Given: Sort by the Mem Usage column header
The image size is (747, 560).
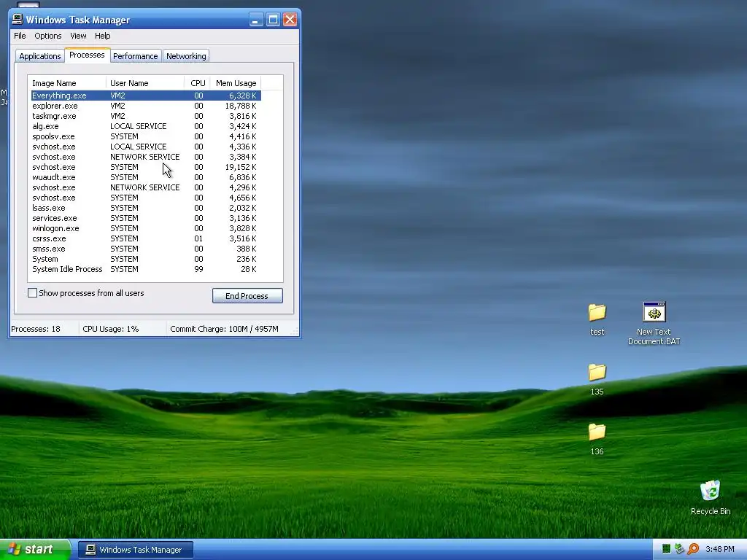Looking at the screenshot, I should [236, 83].
